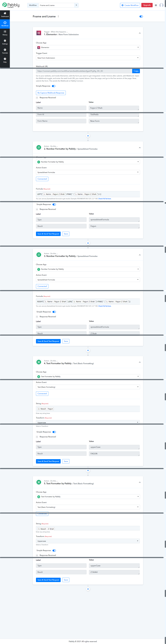This screenshot has height=644, width=166.
Task: Toggle the workflow enabled switch
Action: (x=141, y=16)
